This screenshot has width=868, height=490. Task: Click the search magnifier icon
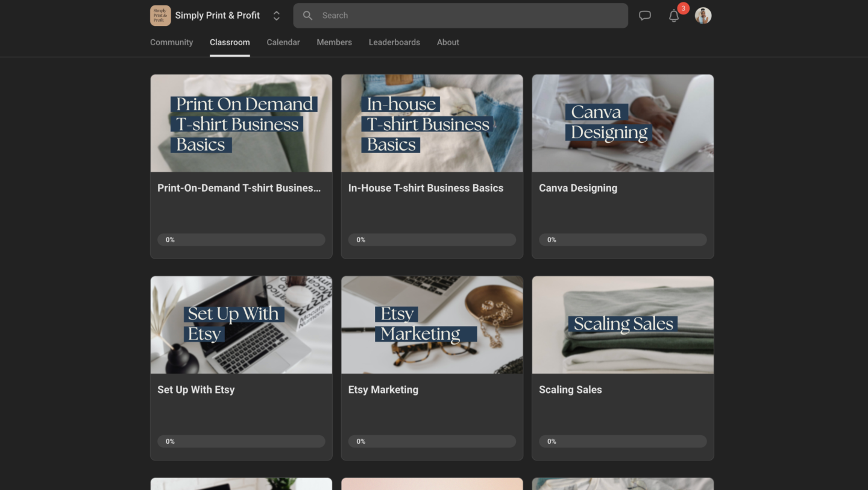[307, 16]
